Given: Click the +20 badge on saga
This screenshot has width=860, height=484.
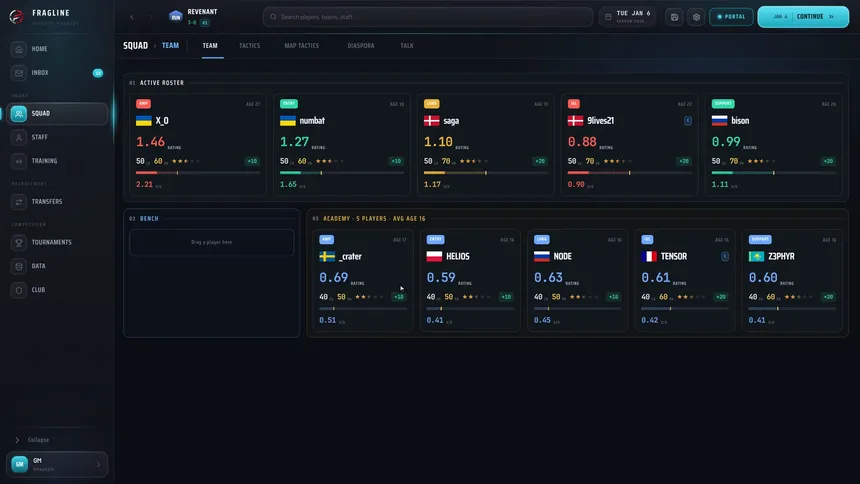Looking at the screenshot, I should click(540, 161).
